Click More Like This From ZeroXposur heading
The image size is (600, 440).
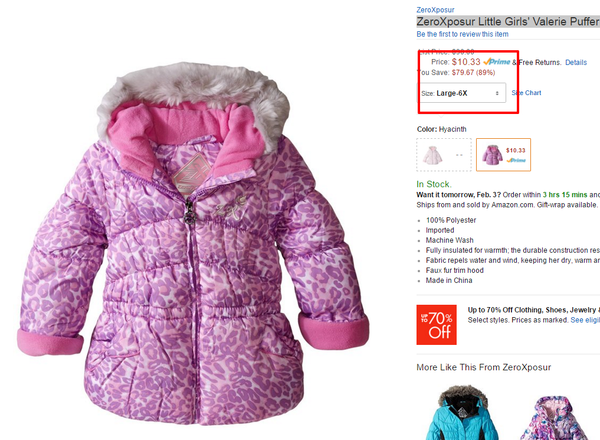(x=484, y=367)
